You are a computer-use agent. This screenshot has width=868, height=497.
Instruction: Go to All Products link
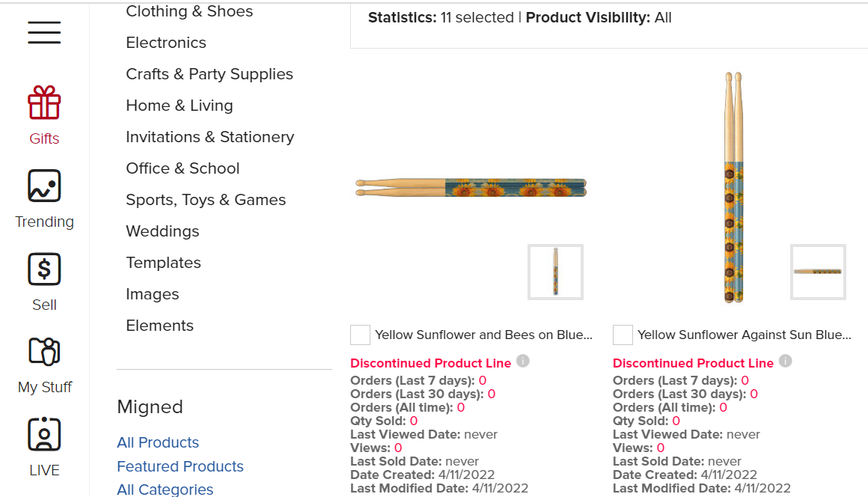158,442
